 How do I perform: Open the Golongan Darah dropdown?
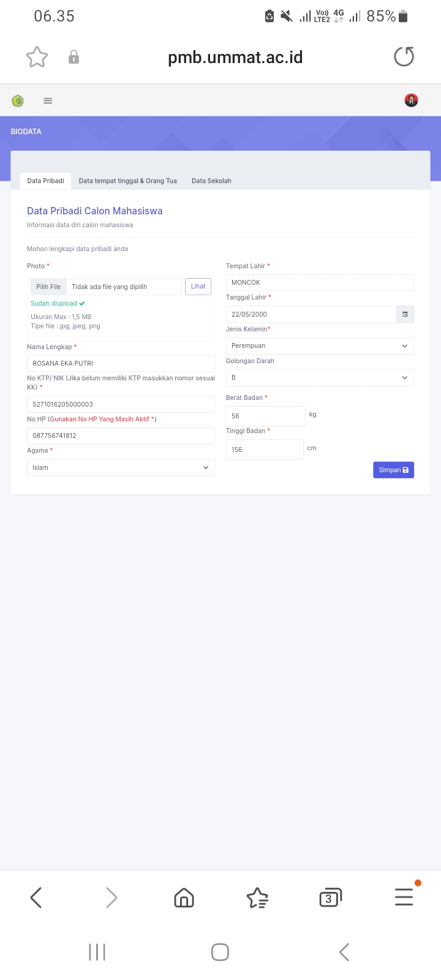320,378
